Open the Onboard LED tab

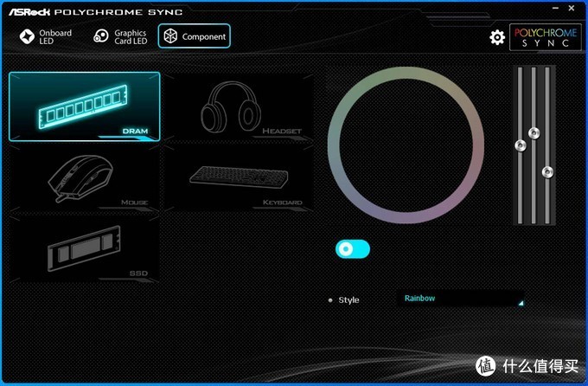(45, 36)
